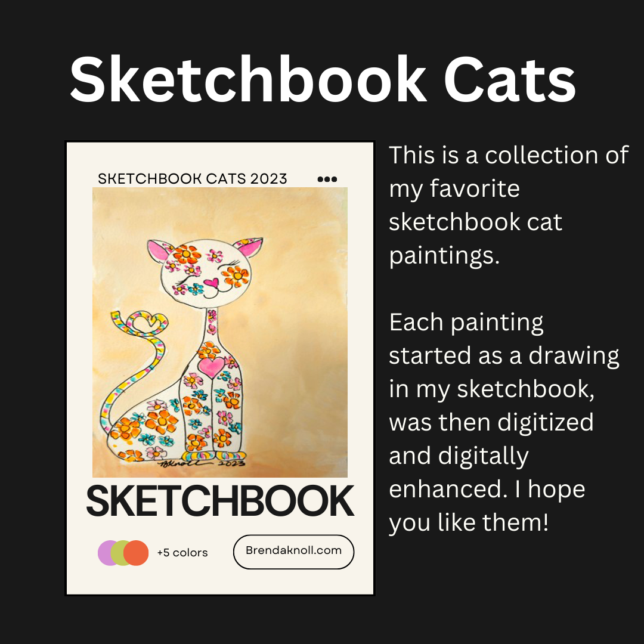Screen dimensions: 644x644
Task: Select the SKETCHBOOK CATS 2023 header text
Action: click(x=192, y=179)
